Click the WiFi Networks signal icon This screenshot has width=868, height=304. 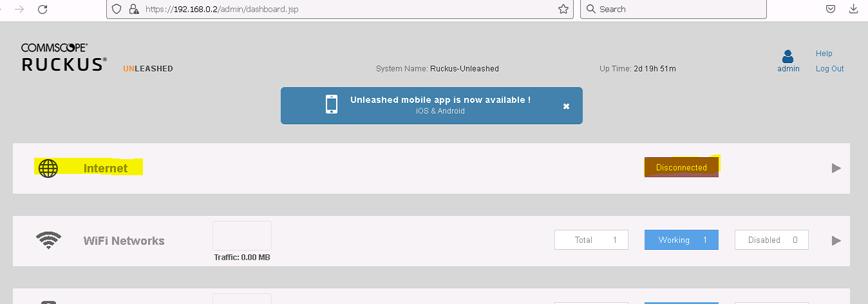click(x=48, y=240)
